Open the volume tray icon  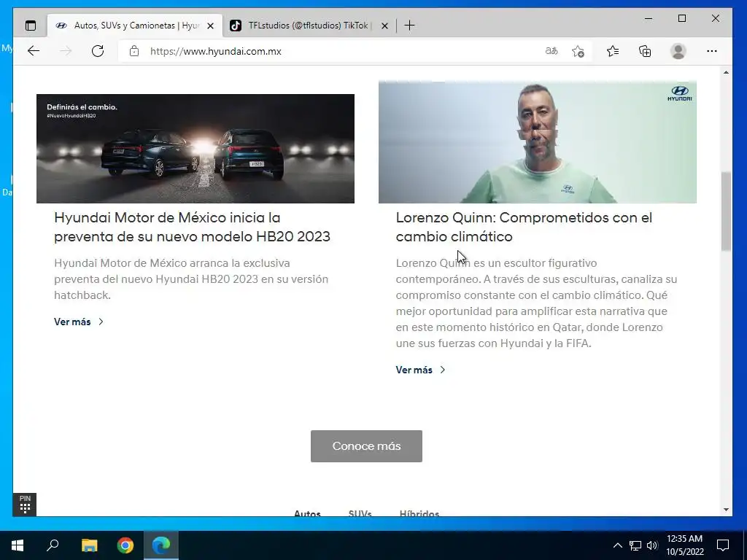point(652,545)
